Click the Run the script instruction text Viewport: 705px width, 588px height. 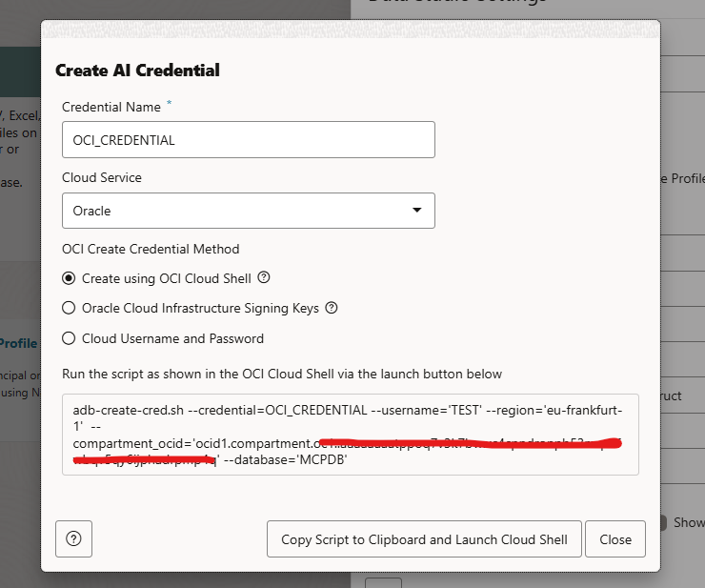(281, 374)
